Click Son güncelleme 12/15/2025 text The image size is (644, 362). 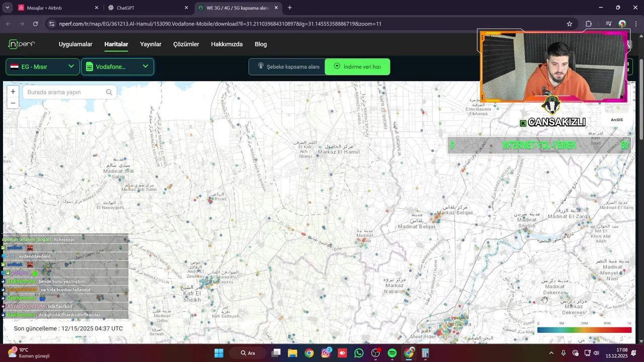coord(68,328)
